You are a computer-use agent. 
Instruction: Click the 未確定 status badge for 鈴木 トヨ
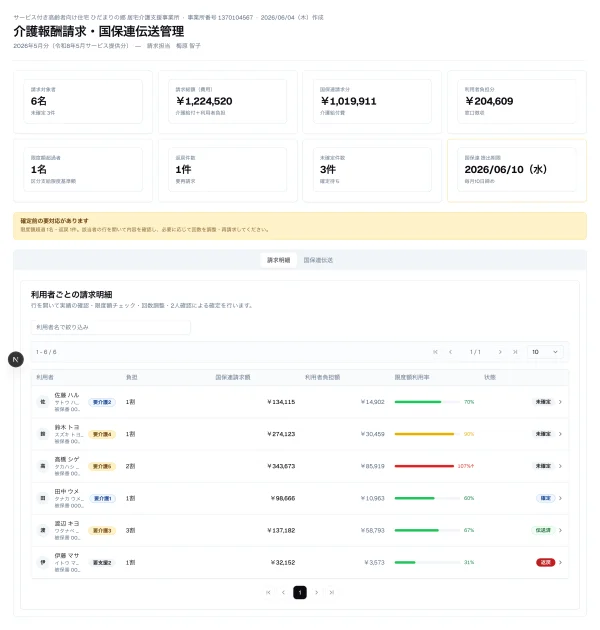point(543,434)
